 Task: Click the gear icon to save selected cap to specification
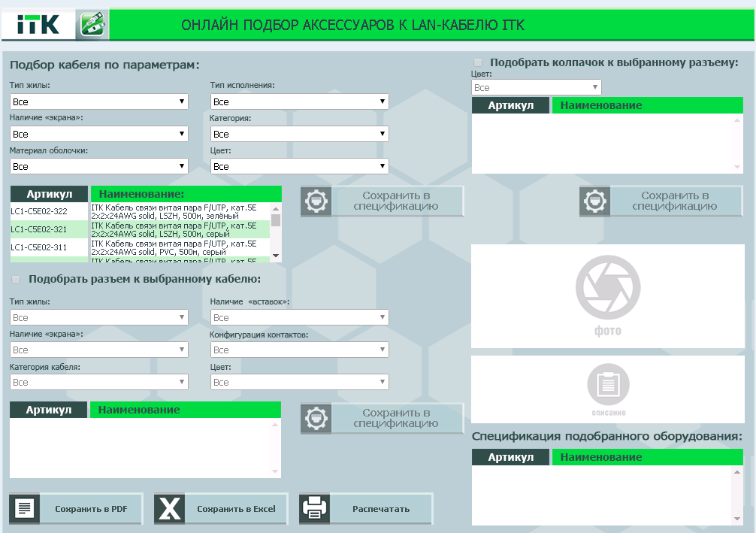pos(595,201)
